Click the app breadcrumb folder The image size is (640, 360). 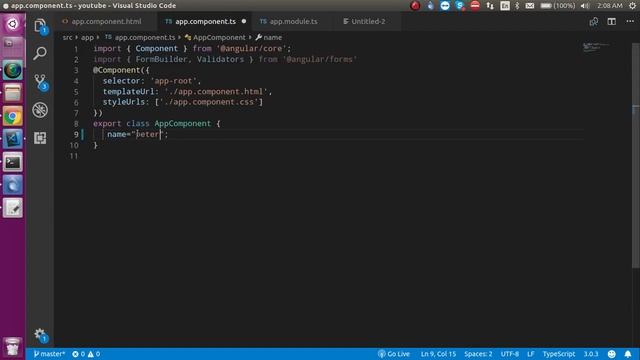click(87, 37)
